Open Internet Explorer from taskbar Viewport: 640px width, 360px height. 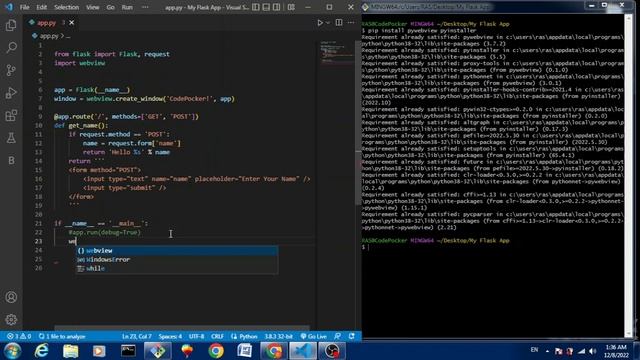[42, 351]
